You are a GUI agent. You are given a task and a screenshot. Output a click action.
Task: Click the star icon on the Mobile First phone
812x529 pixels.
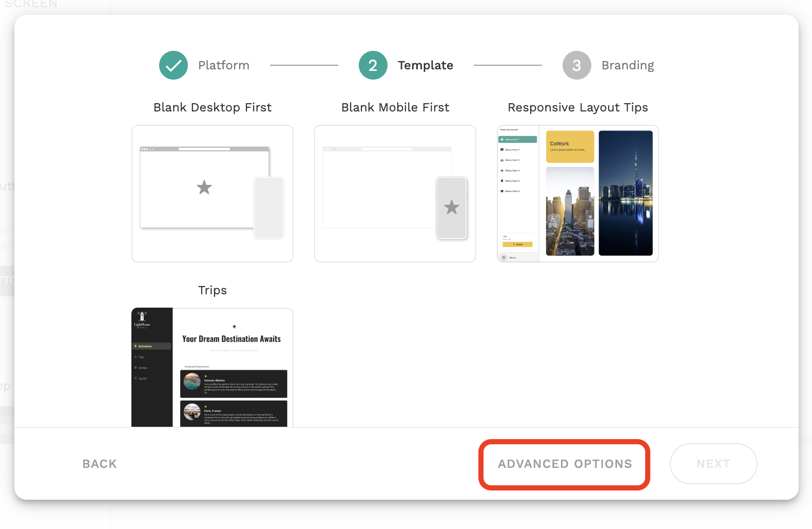(x=452, y=207)
